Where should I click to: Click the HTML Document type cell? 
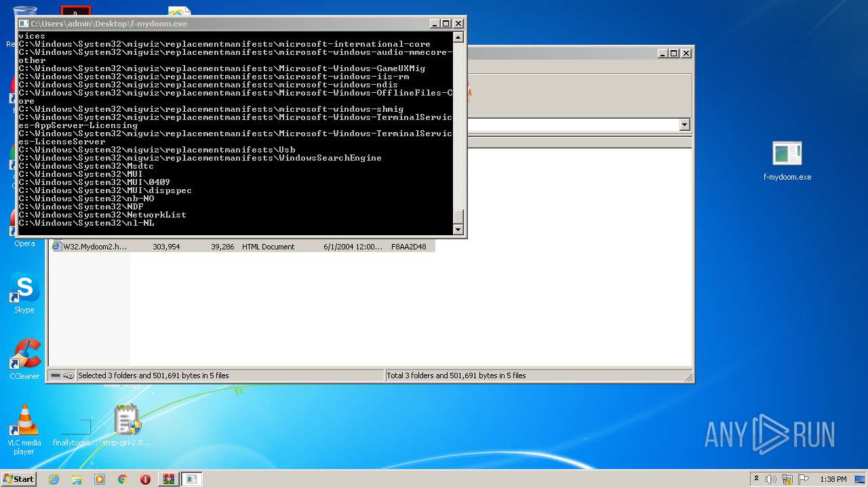tap(268, 247)
